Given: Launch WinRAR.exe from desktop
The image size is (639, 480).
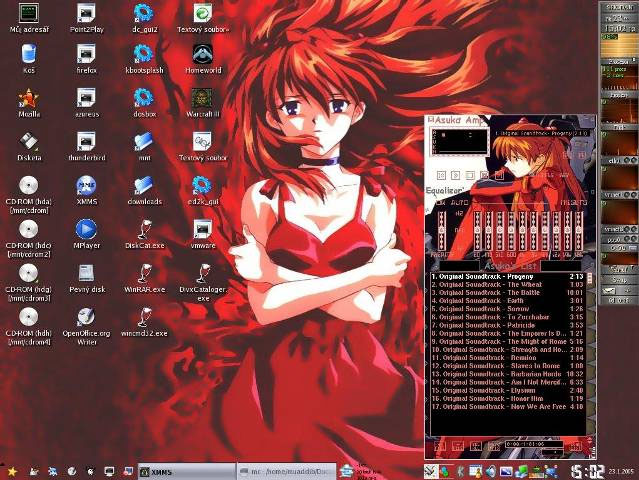Looking at the screenshot, I should 144,278.
